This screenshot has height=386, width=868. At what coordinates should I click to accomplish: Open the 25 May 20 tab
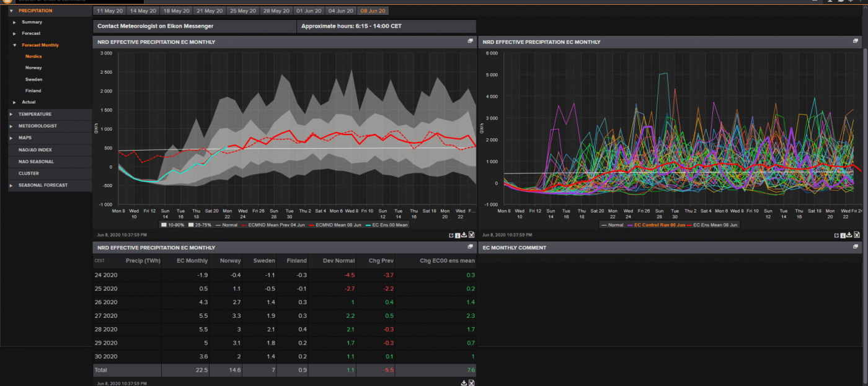242,11
